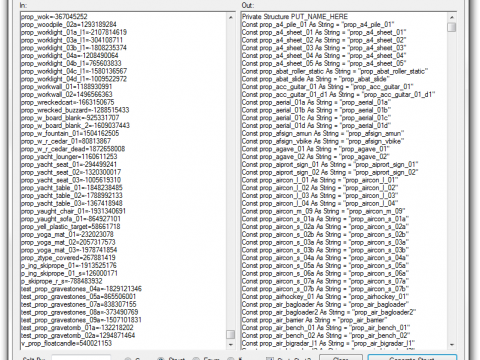Viewport: 480px width, 360px height.
Task: Click the prop_workwall_02 line
Action: [x=67, y=94]
